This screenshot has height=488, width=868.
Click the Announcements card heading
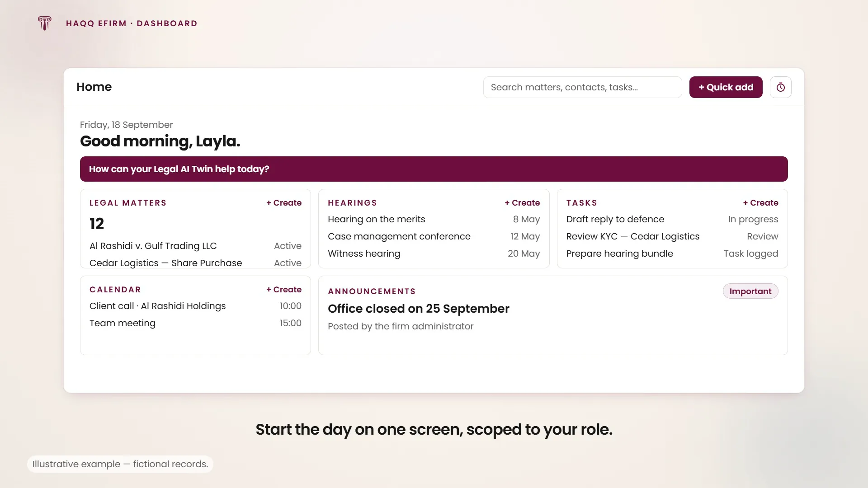[x=372, y=291]
